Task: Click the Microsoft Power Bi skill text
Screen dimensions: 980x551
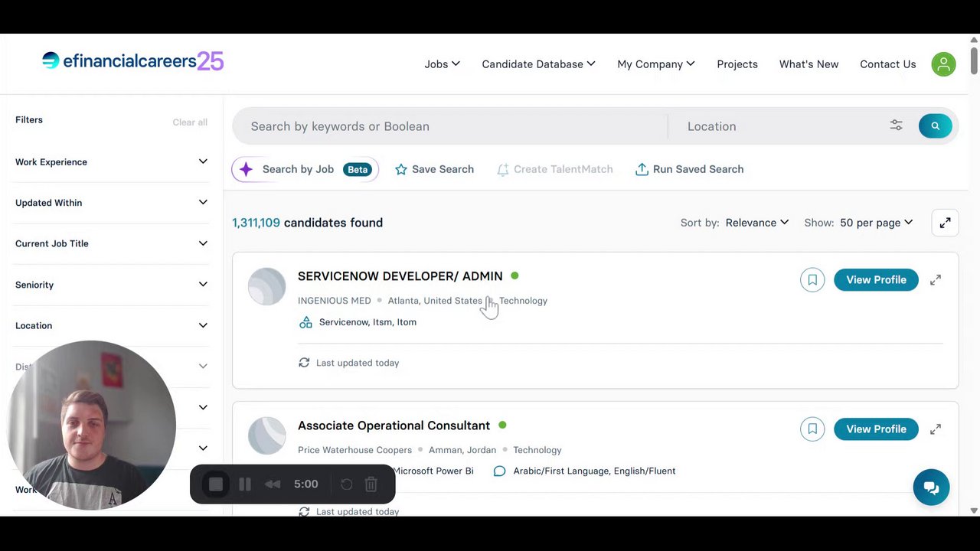Action: tap(433, 471)
